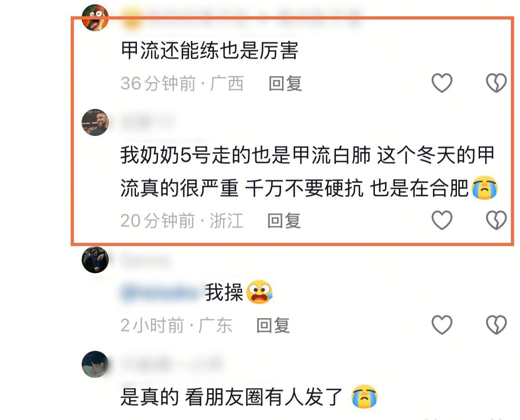
Task: Open blurred username above 我奶奶 comment
Action: point(148,122)
